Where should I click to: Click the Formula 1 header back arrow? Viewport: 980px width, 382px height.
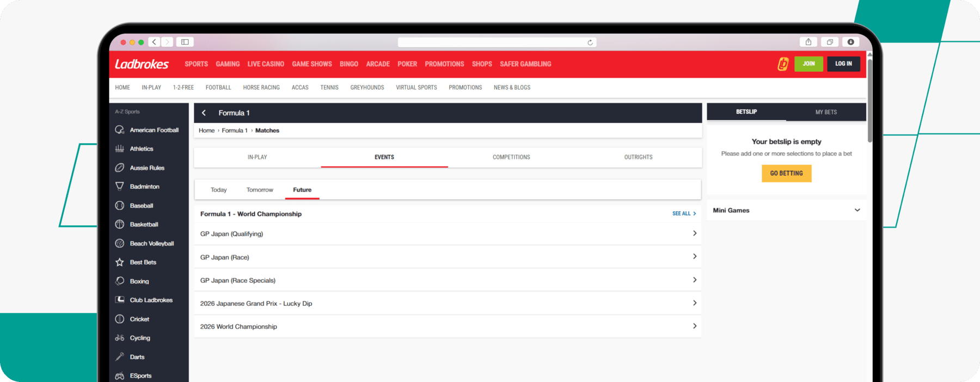[x=204, y=113]
